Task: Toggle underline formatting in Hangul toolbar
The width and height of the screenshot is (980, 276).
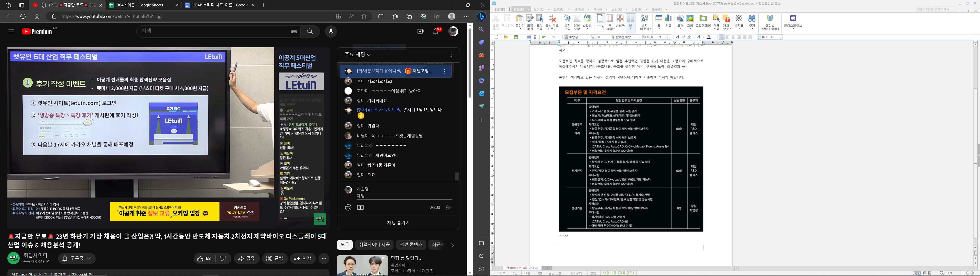Action: pyautogui.click(x=689, y=37)
